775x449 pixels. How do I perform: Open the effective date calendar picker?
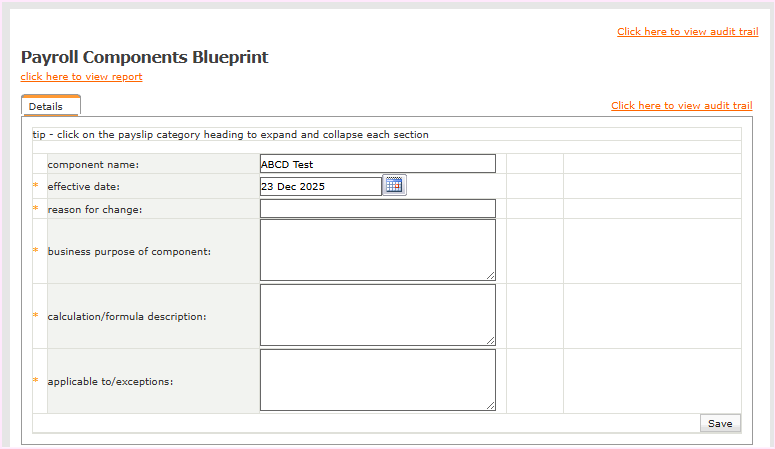point(394,185)
